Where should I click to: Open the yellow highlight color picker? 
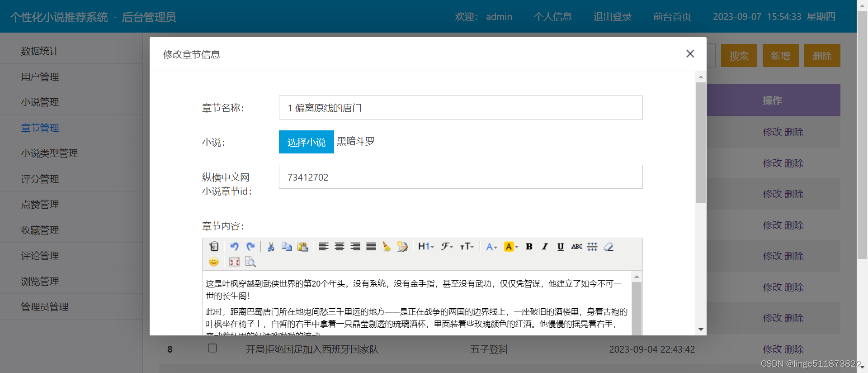pyautogui.click(x=511, y=246)
